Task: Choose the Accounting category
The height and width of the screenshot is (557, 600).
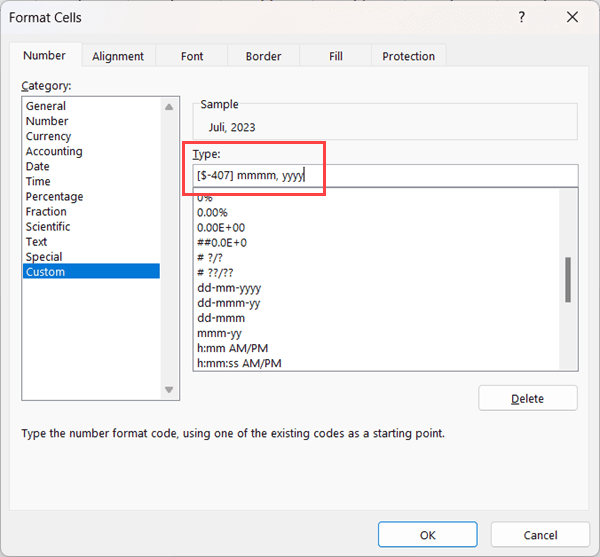Action: click(x=91, y=151)
